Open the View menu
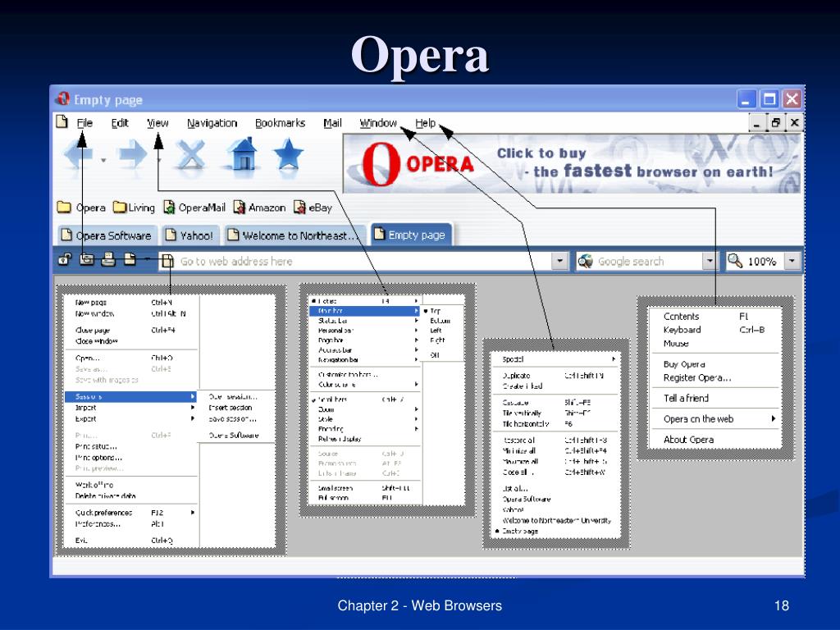This screenshot has height=630, width=840. click(x=158, y=123)
